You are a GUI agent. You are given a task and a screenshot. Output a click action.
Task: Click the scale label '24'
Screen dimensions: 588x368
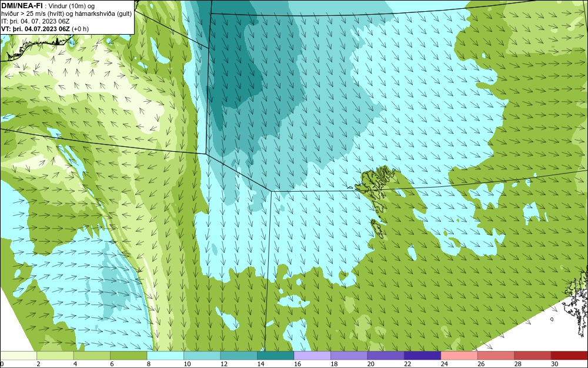point(445,364)
